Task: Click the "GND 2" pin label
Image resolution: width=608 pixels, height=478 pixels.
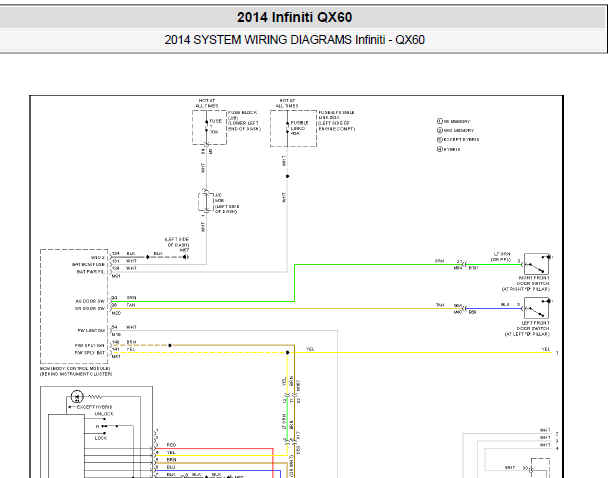Action: tap(98, 257)
